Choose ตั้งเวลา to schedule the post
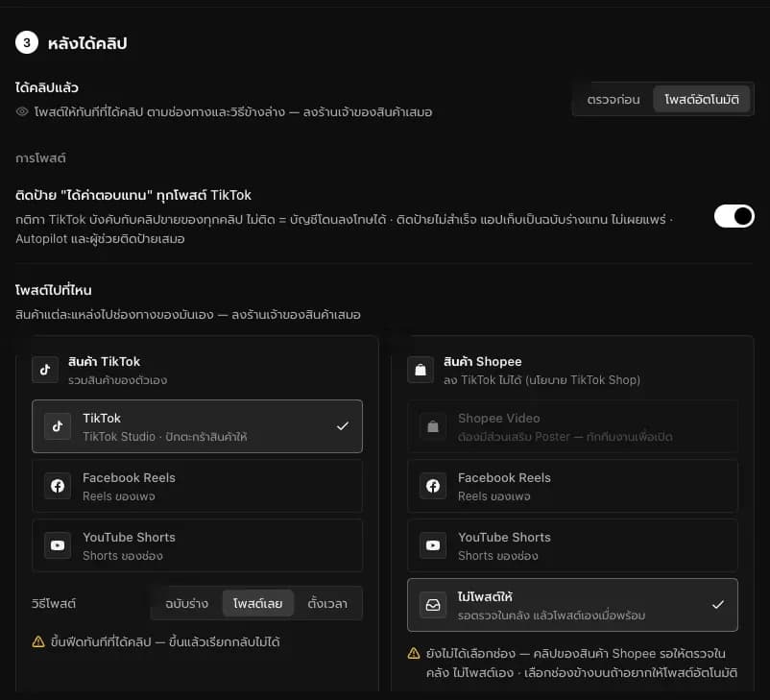 pos(327,603)
